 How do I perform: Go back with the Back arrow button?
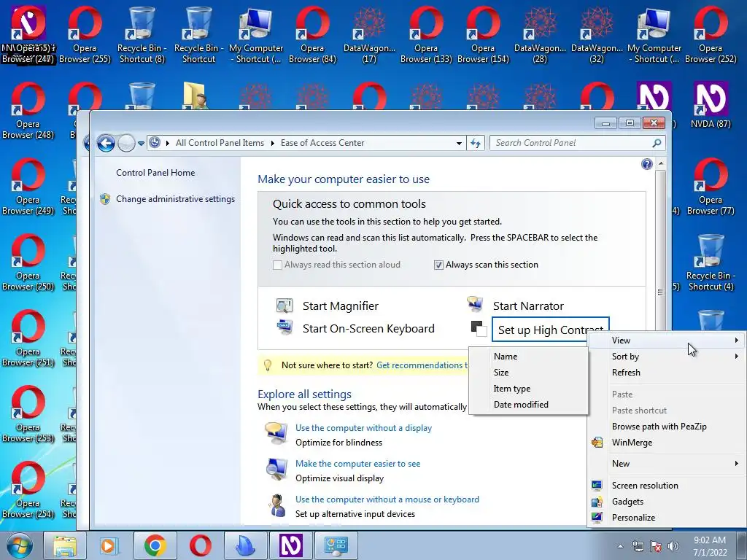tap(106, 143)
